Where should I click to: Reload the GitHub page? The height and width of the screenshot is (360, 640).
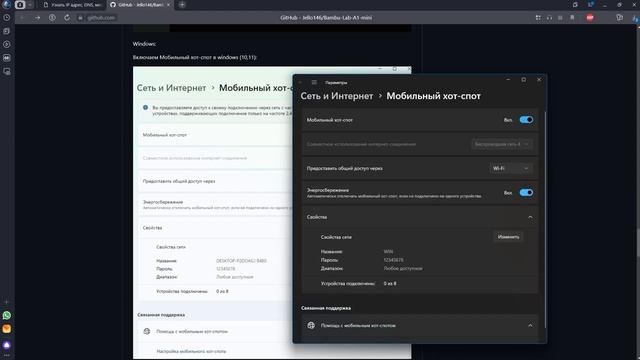pos(67,18)
